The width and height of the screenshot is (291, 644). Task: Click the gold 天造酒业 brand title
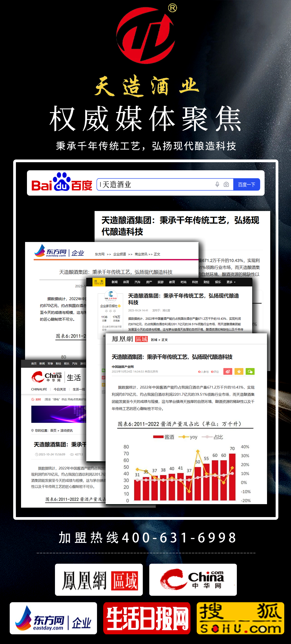[x=147, y=86]
